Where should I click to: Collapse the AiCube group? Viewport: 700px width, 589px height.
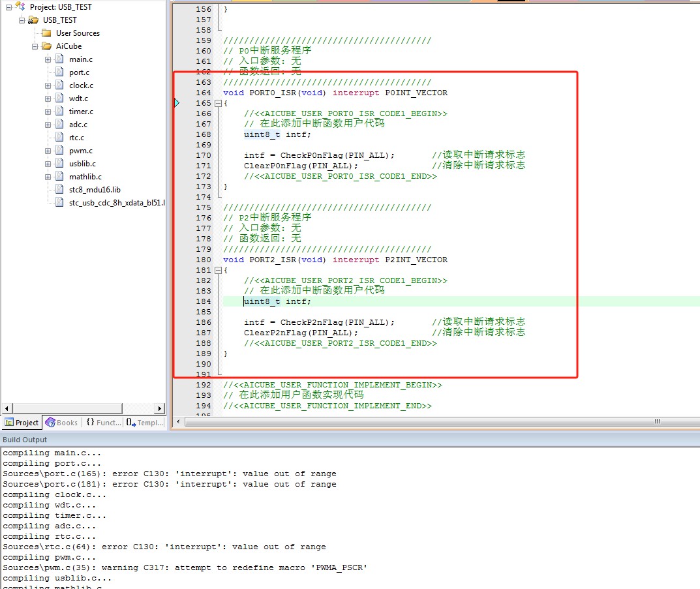35,46
